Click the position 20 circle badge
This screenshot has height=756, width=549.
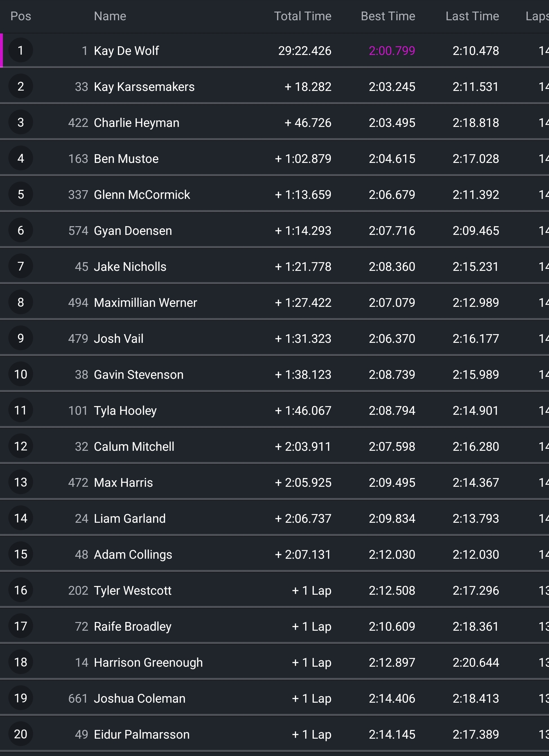point(21,734)
